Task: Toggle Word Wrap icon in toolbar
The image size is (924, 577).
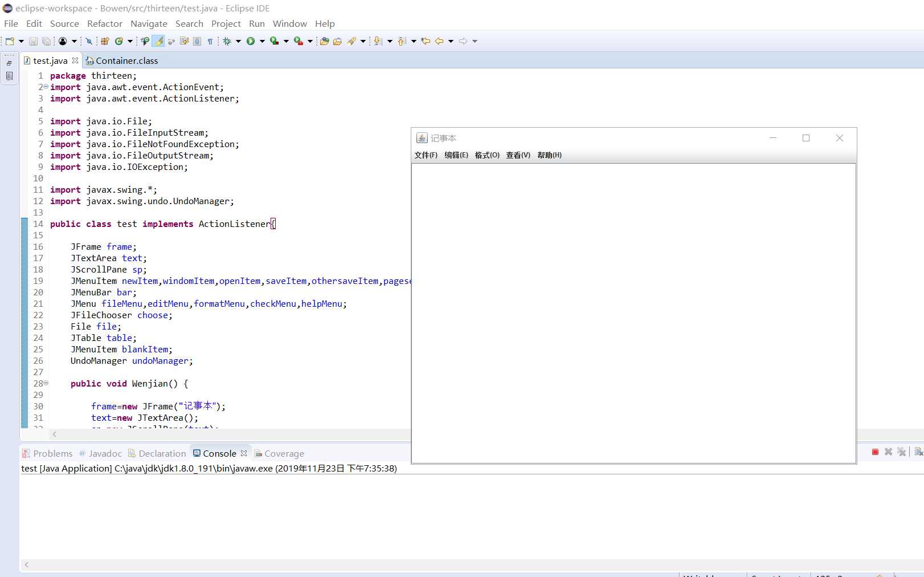Action: (x=184, y=41)
